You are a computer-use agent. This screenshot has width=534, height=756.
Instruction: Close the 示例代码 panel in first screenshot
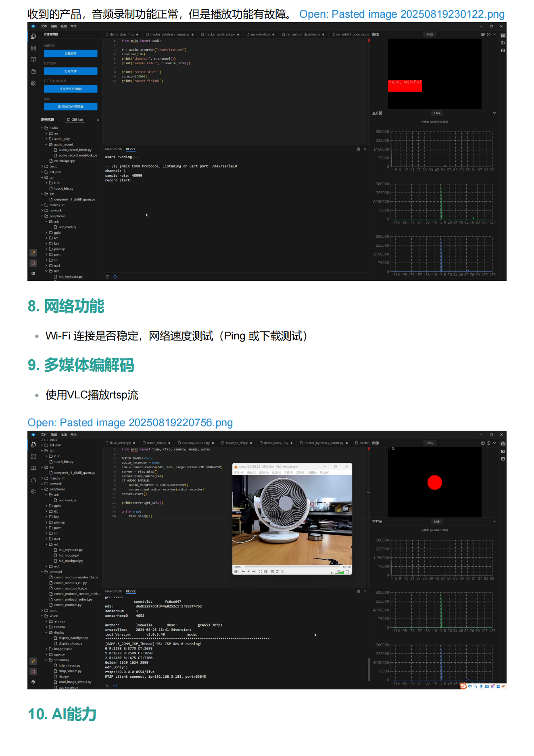click(98, 120)
